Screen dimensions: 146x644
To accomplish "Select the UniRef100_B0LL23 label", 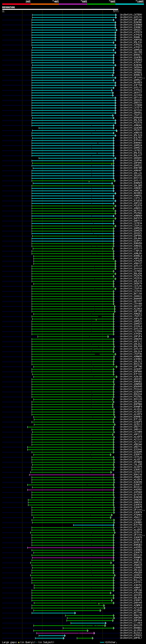I will [131, 580].
